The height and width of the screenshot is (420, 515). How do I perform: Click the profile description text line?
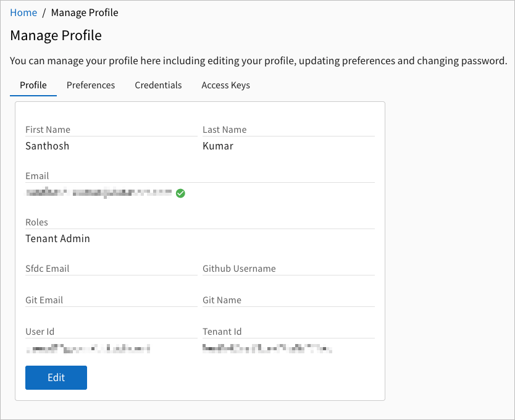[x=258, y=61]
